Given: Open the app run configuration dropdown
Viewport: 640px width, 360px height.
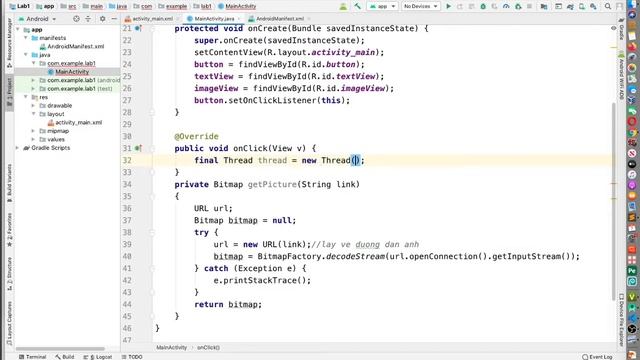Looking at the screenshot, I should 382,6.
